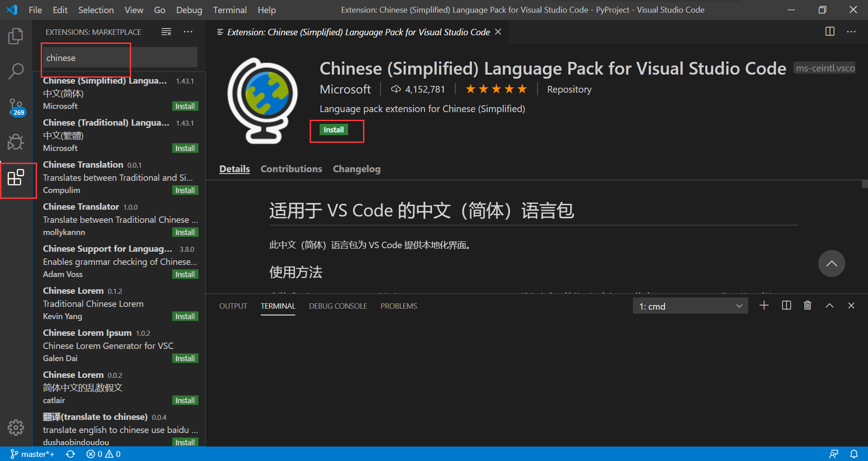Open the Extensions view icon

click(x=16, y=178)
